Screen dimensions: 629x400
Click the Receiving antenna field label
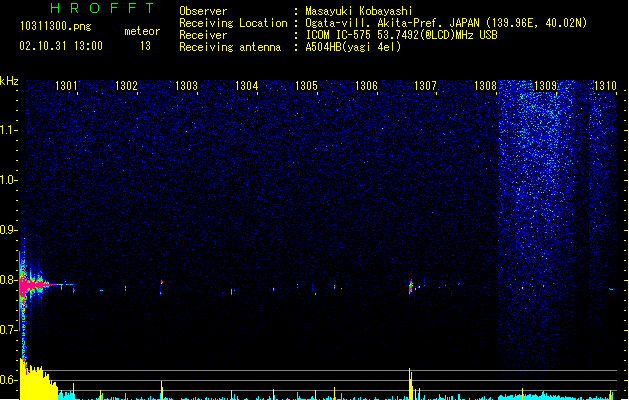(230, 47)
